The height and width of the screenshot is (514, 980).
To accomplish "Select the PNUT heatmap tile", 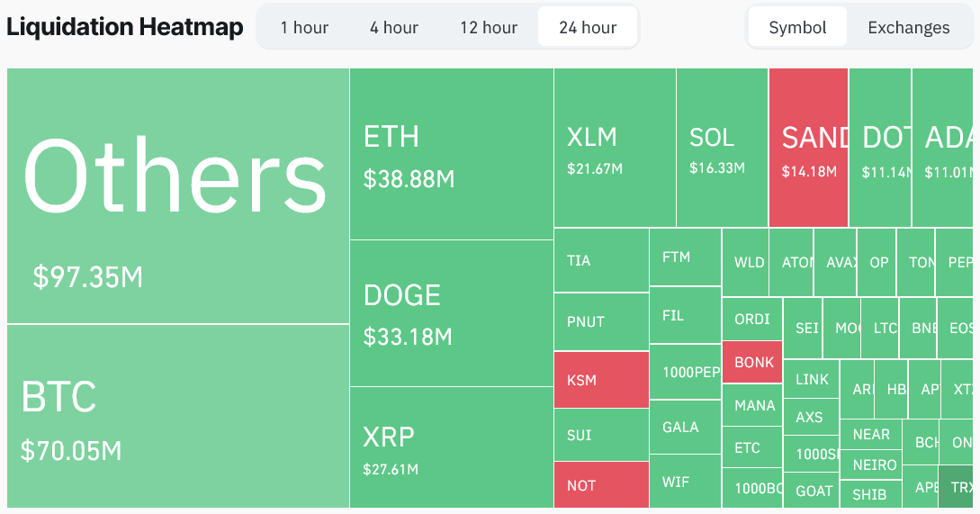I will click(601, 321).
